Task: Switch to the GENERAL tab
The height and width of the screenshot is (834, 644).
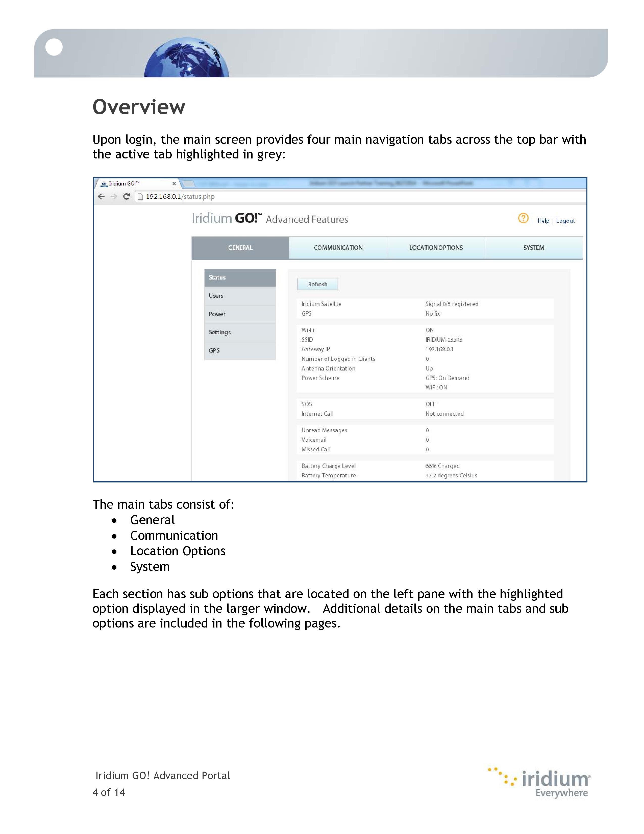Action: pos(240,248)
